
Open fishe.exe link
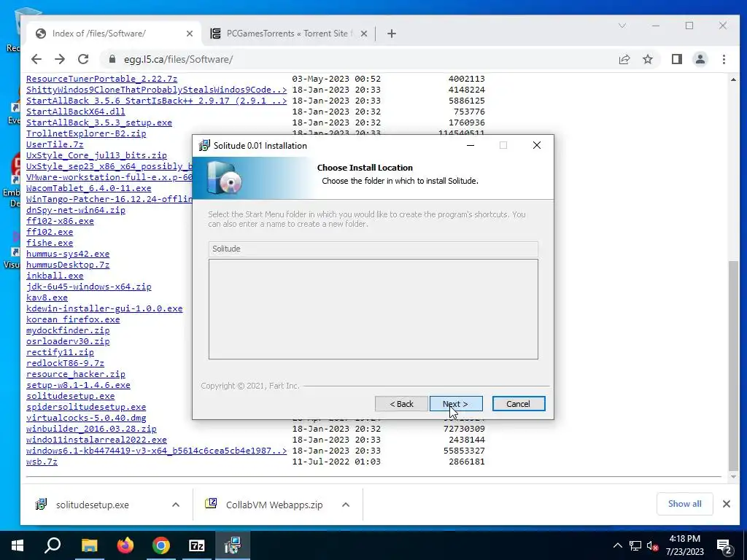coord(50,243)
